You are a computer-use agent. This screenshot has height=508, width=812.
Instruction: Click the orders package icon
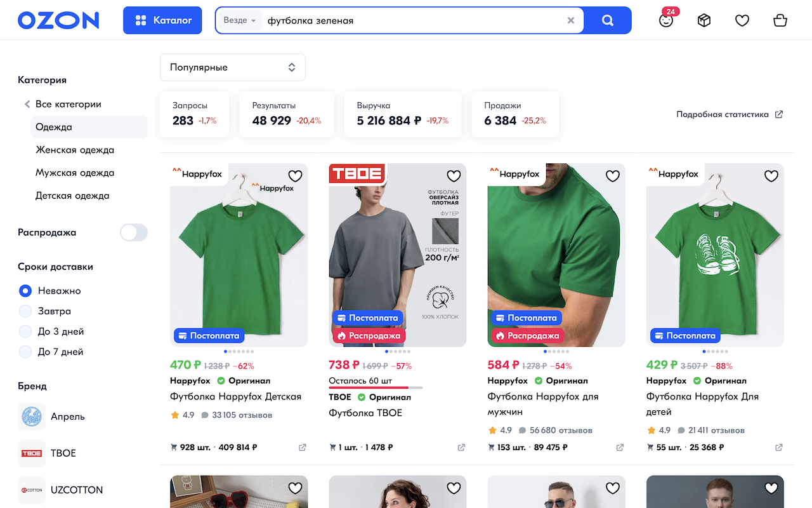coord(704,20)
